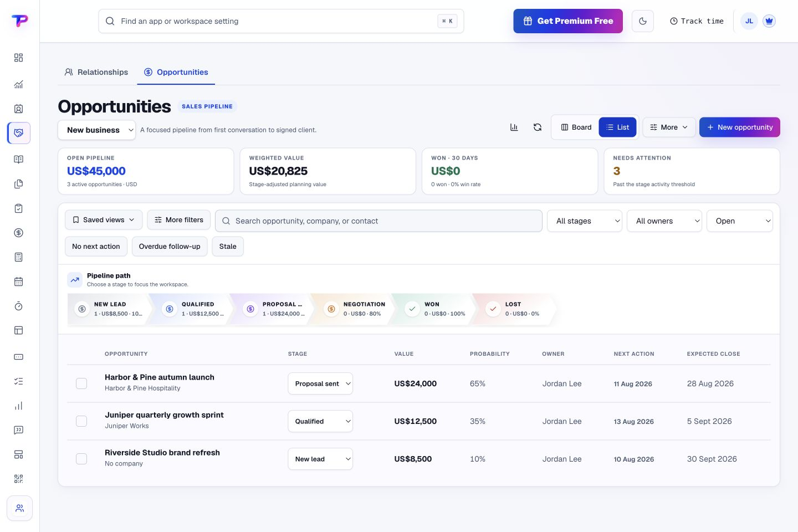Toggle the No next action filter chip
Viewport: 798px width, 532px height.
point(96,247)
